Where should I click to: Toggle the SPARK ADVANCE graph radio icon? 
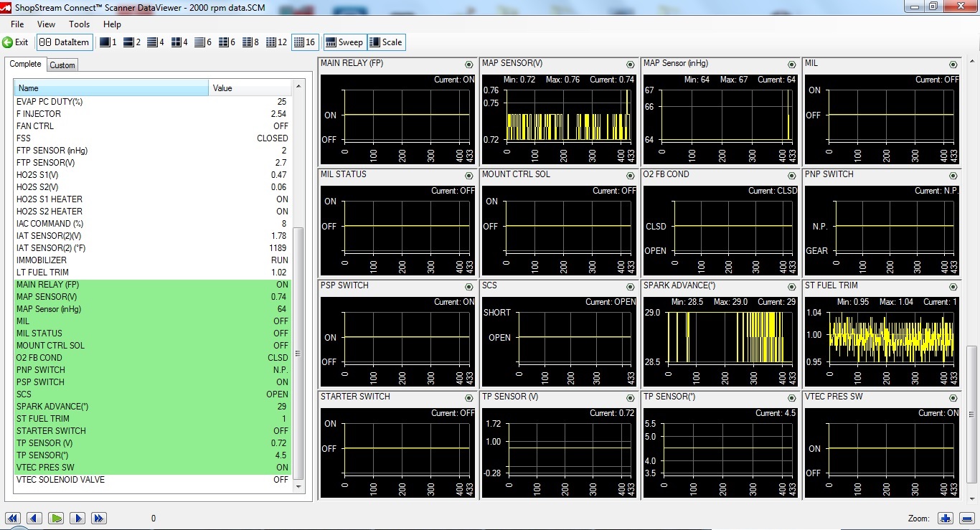792,287
